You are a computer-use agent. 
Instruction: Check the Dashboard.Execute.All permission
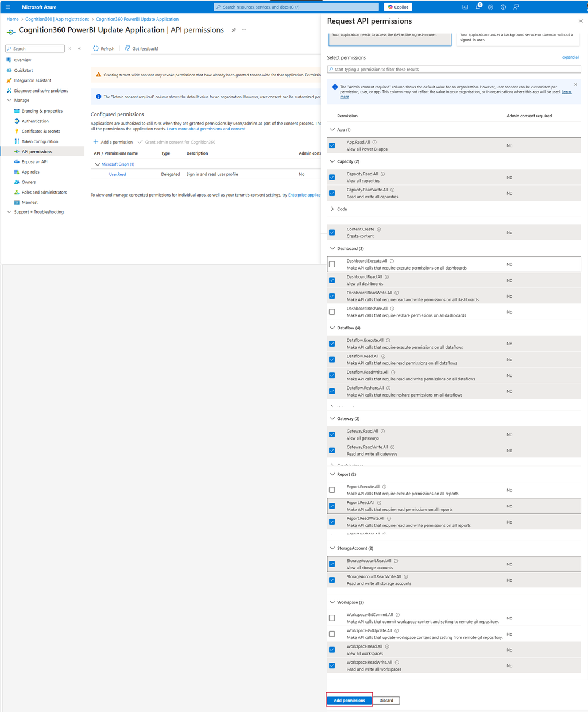[332, 264]
